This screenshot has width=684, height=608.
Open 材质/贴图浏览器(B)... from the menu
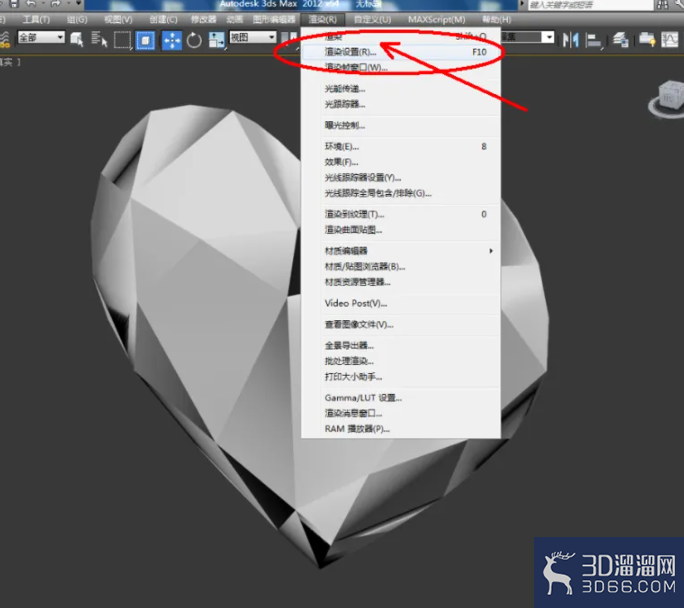(400, 266)
